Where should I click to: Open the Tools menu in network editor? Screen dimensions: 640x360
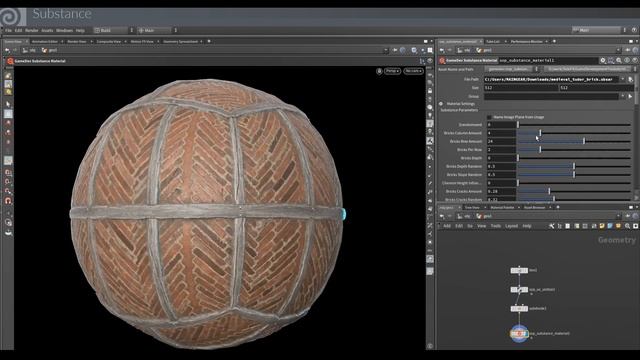coord(496,226)
